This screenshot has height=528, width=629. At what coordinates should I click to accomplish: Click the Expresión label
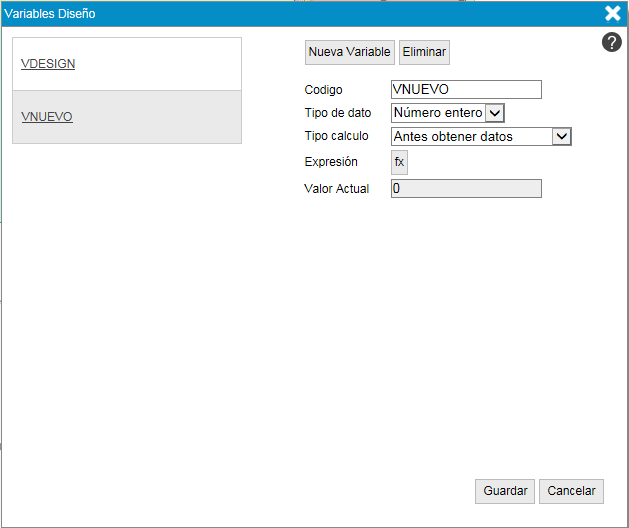(x=331, y=162)
